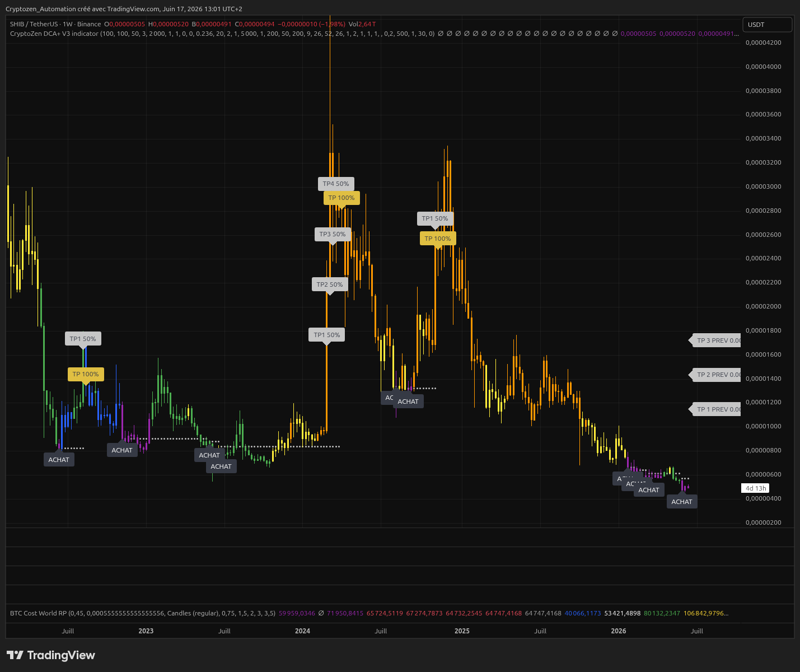The width and height of the screenshot is (800, 672).
Task: Click the 0,00002000 price axis label
Action: pyautogui.click(x=764, y=306)
